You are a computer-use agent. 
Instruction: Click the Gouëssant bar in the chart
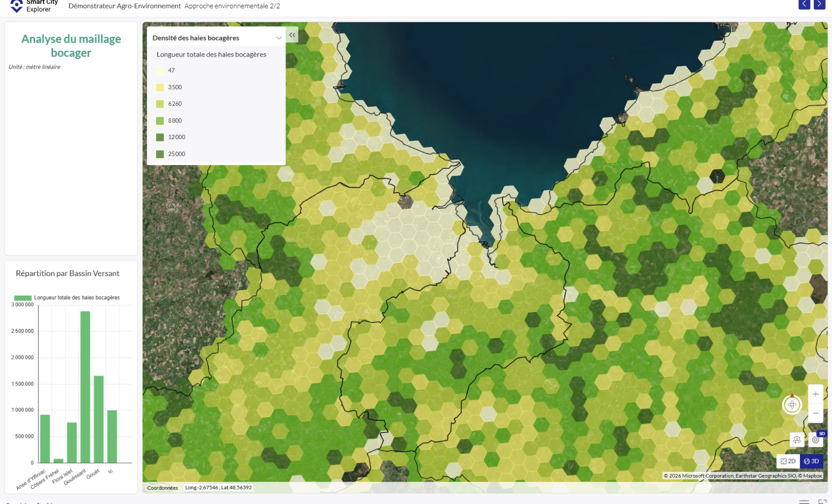coord(85,387)
